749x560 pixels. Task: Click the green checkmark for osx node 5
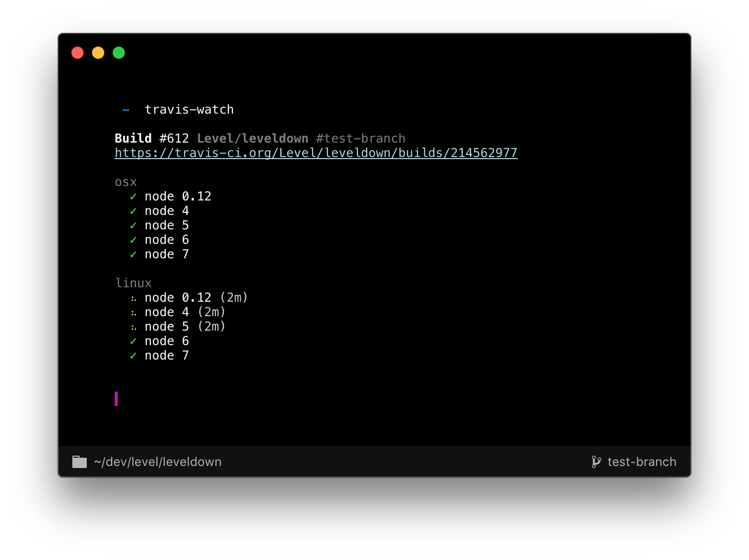[133, 226]
